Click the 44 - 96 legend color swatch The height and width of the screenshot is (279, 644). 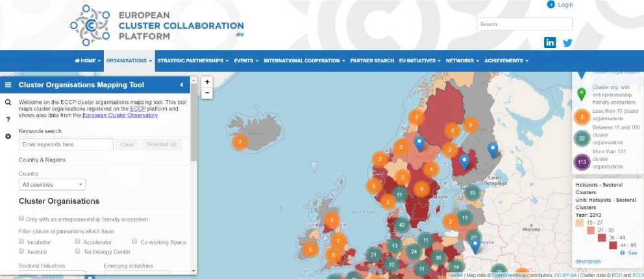click(x=613, y=245)
